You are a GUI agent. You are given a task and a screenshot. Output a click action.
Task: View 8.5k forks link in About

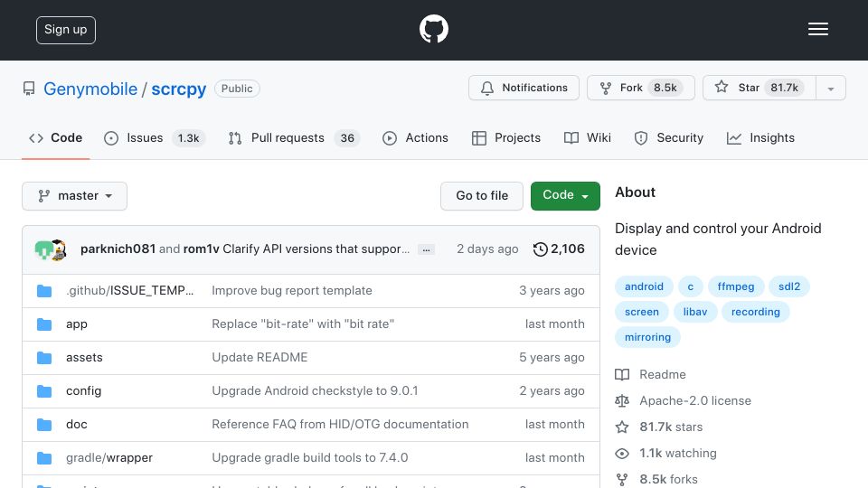pos(656,479)
